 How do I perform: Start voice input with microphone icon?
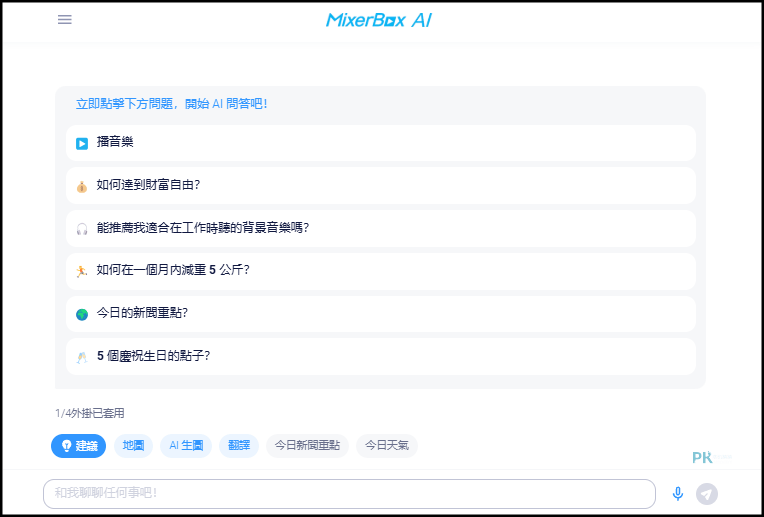677,494
